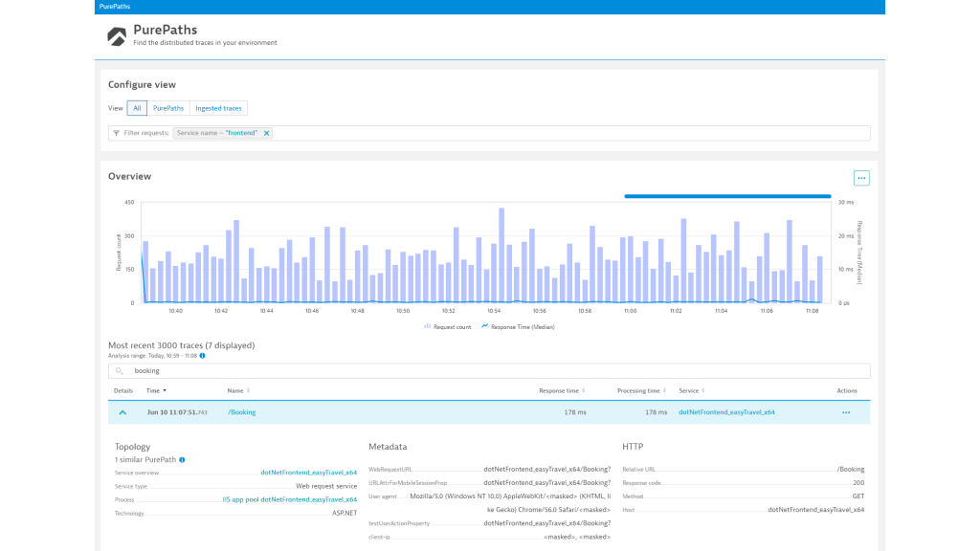Select the All view option
The image size is (980, 551).
tap(138, 108)
